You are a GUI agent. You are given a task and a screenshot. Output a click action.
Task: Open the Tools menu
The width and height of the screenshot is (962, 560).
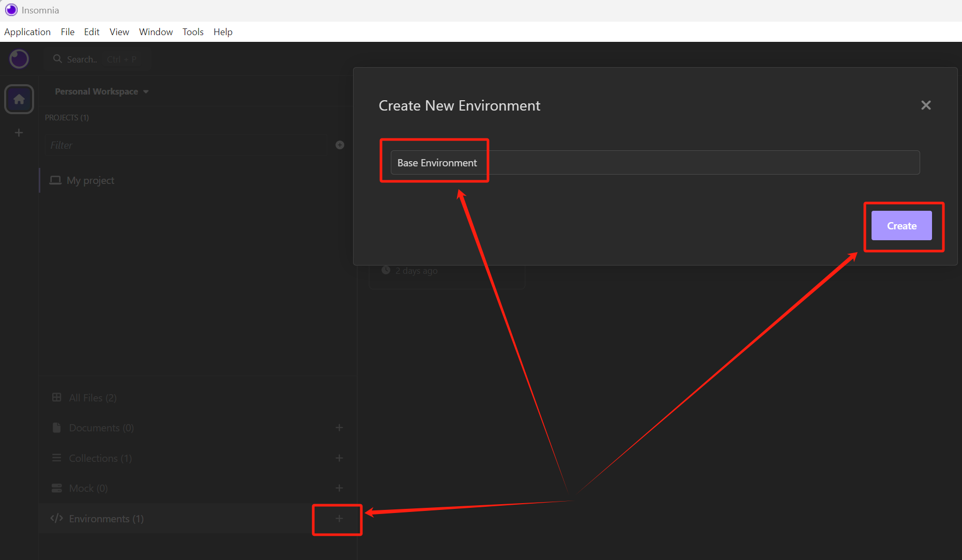[193, 32]
